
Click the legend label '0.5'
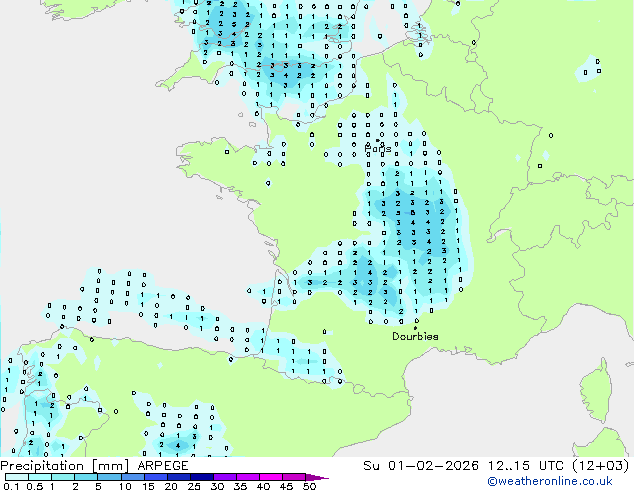point(35,486)
